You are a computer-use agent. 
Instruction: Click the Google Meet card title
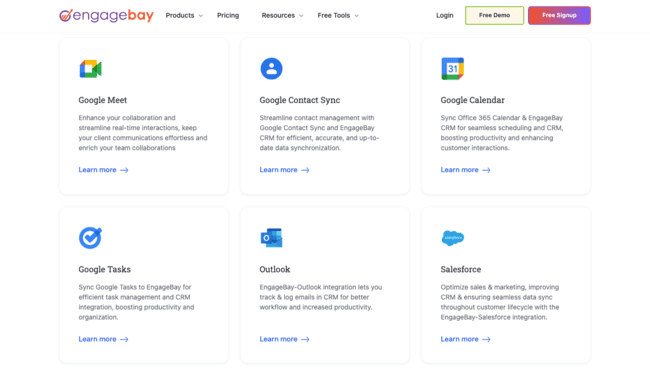click(x=103, y=100)
